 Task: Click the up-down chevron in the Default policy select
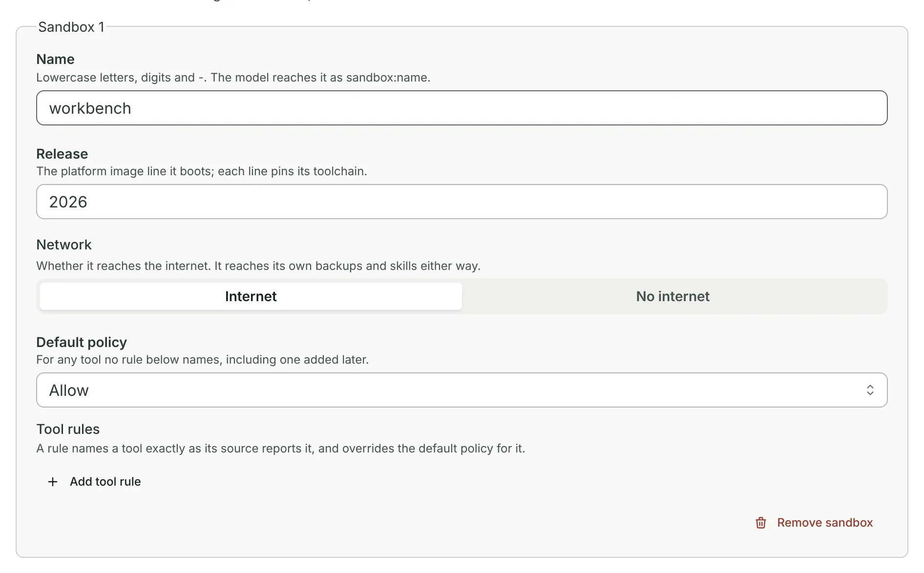pyautogui.click(x=870, y=390)
